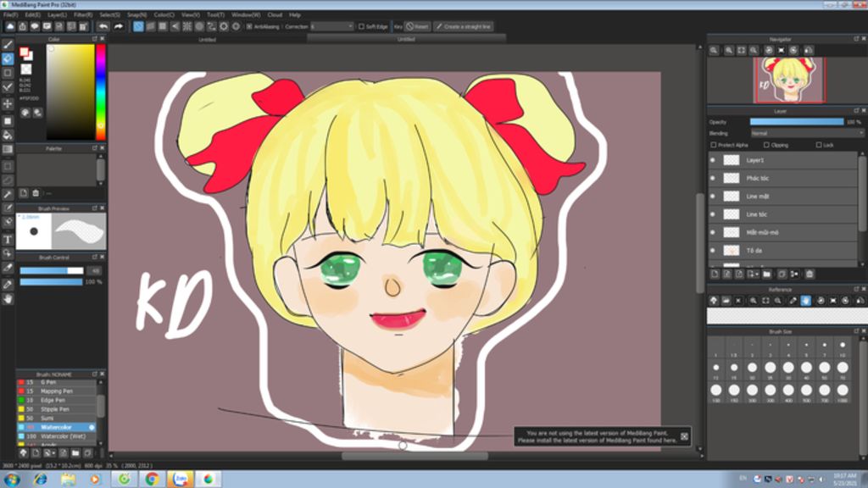Click the horizontal canvas scrollbar
This screenshot has width=868, height=488.
[x=415, y=456]
